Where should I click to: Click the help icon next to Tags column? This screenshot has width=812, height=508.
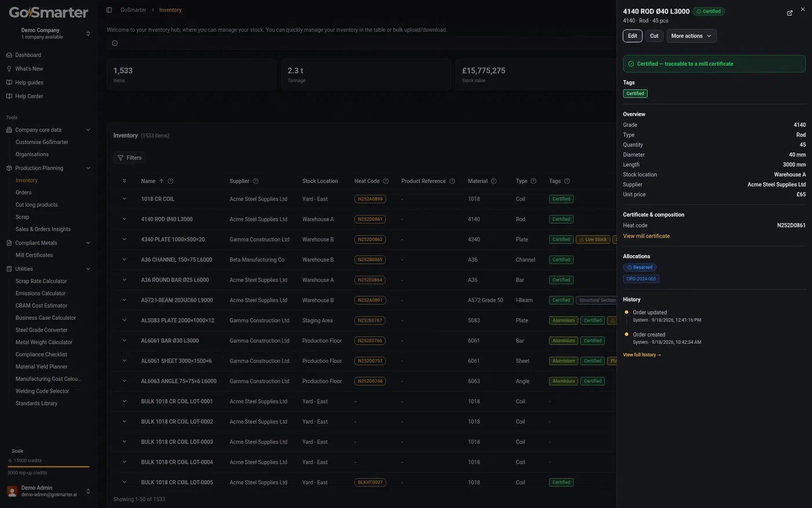pyautogui.click(x=567, y=181)
